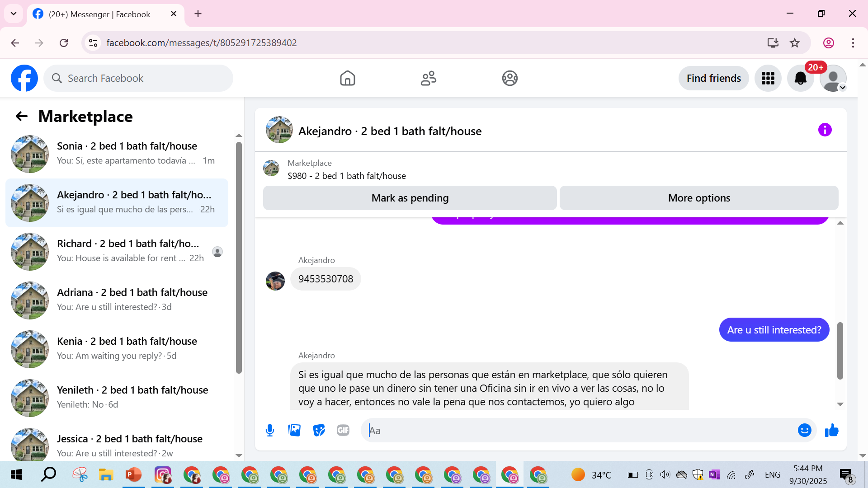Viewport: 868px width, 488px height.
Task: Open the tab search dropdown arrow
Action: [14, 14]
